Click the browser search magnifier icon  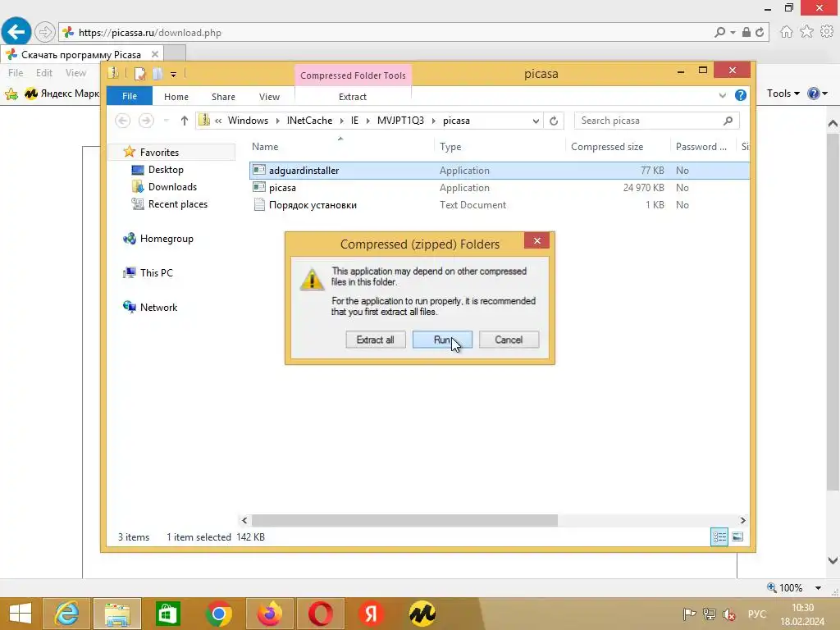click(x=720, y=32)
